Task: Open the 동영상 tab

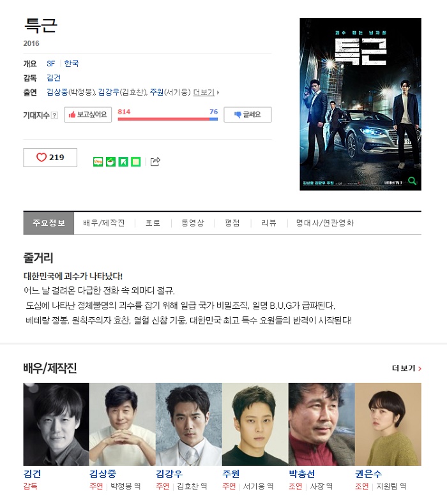Action: (x=193, y=223)
